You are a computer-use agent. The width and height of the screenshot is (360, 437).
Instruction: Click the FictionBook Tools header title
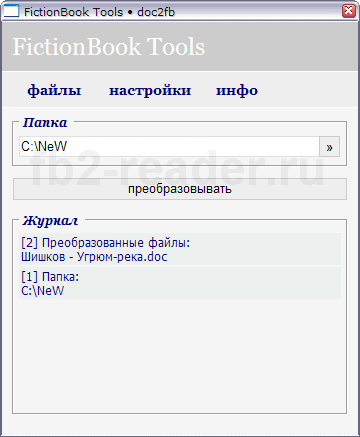pyautogui.click(x=109, y=46)
